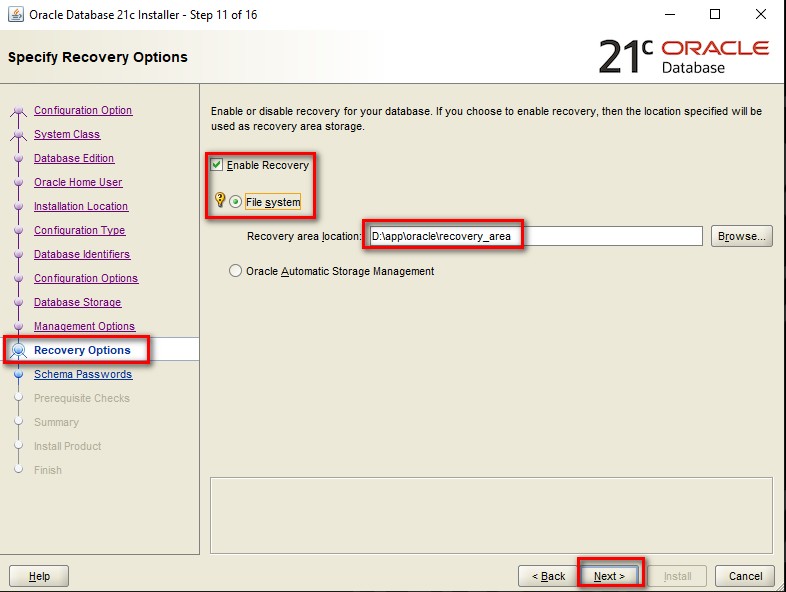Click the Finish step label
The height and width of the screenshot is (592, 786).
(48, 470)
